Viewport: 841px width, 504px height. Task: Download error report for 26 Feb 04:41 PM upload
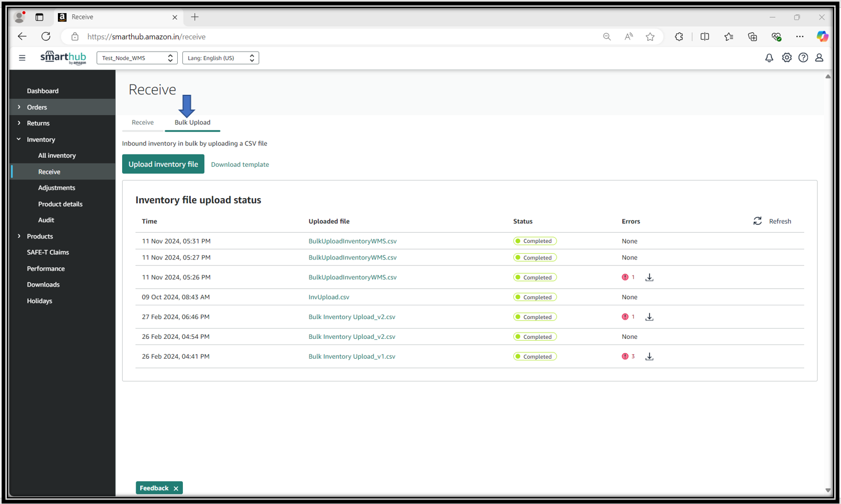coord(649,356)
